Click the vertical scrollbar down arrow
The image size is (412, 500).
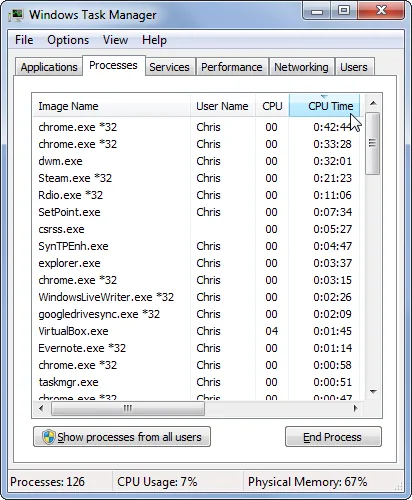(x=373, y=392)
